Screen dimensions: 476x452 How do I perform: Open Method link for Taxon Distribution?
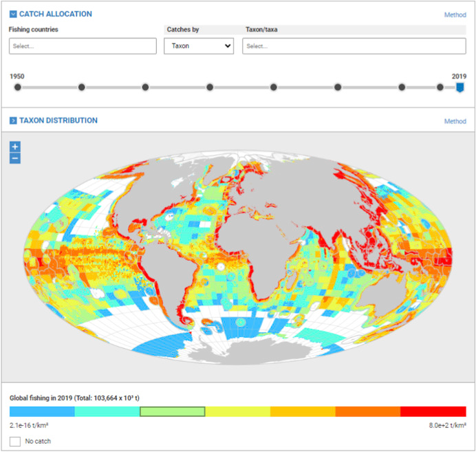pyautogui.click(x=455, y=121)
